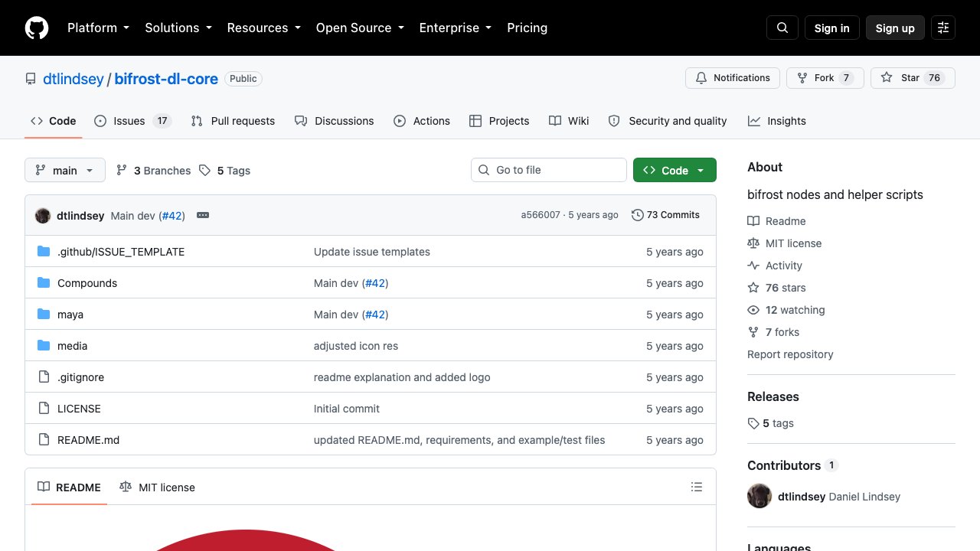Expand the Resources menu
This screenshot has height=551, width=980.
tap(263, 28)
